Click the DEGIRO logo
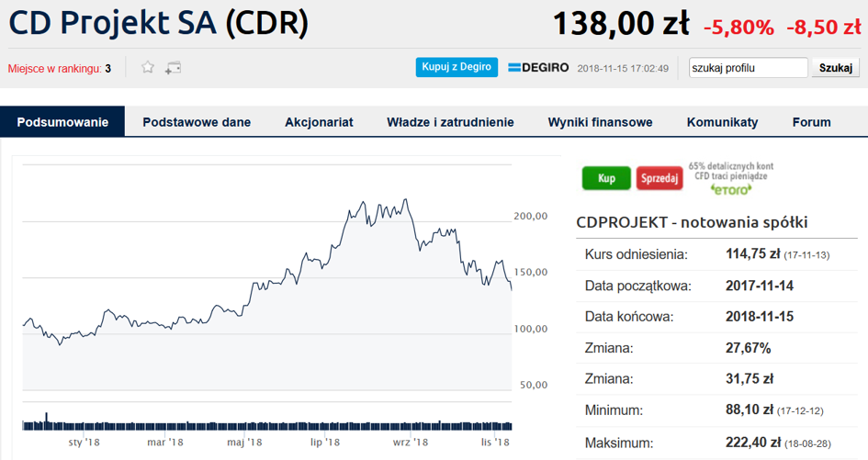This screenshot has width=868, height=460. pos(538,67)
